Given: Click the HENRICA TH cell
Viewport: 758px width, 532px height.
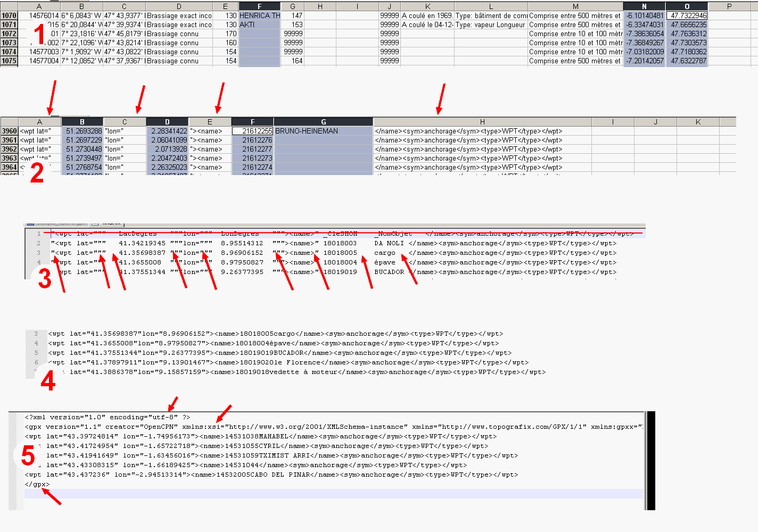Looking at the screenshot, I should [x=259, y=16].
